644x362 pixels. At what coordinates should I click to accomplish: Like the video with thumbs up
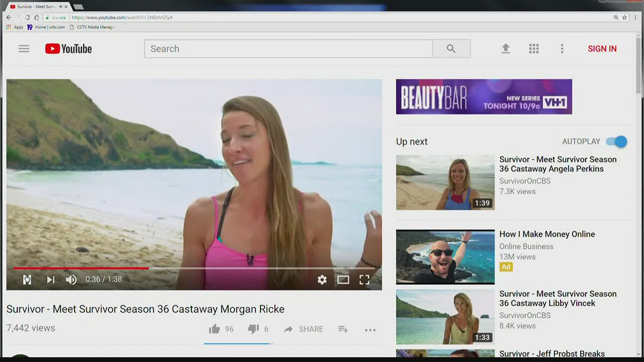214,329
